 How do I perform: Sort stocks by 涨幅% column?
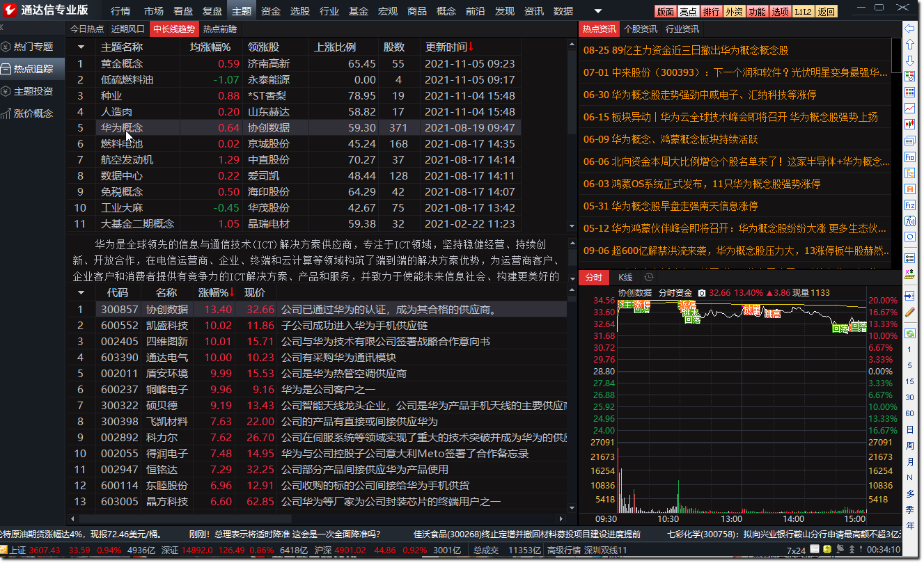[215, 293]
